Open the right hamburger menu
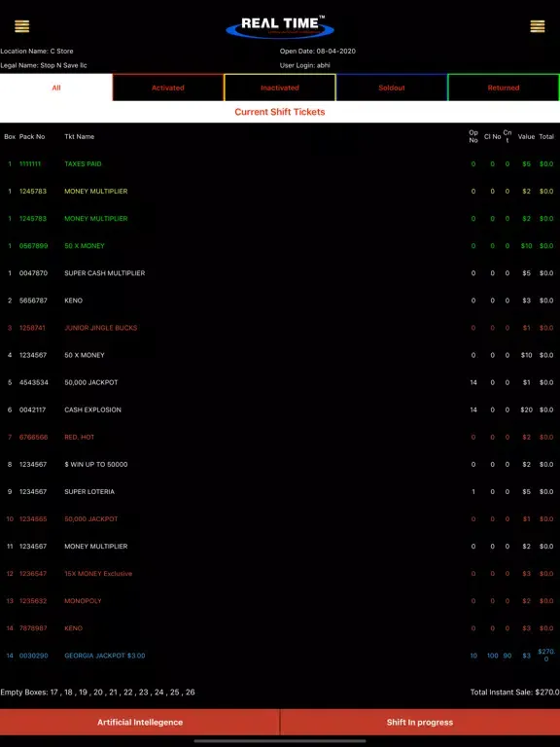560x747 pixels. 538,26
